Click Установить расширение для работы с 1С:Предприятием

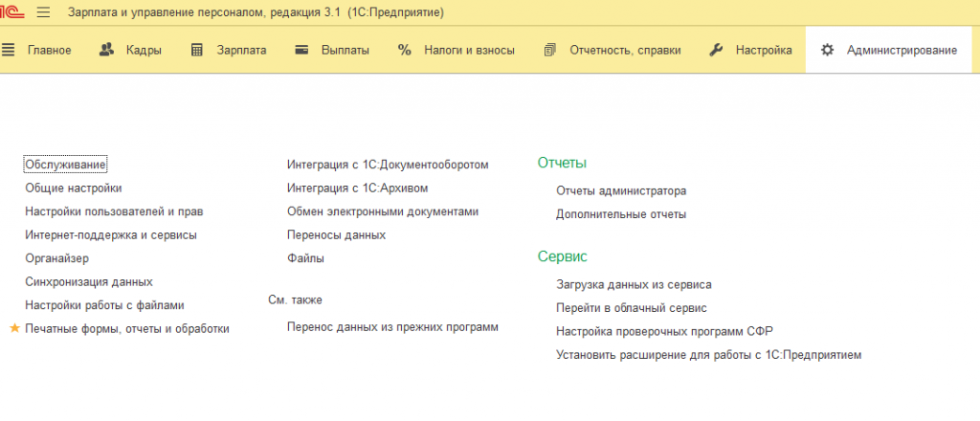click(709, 355)
